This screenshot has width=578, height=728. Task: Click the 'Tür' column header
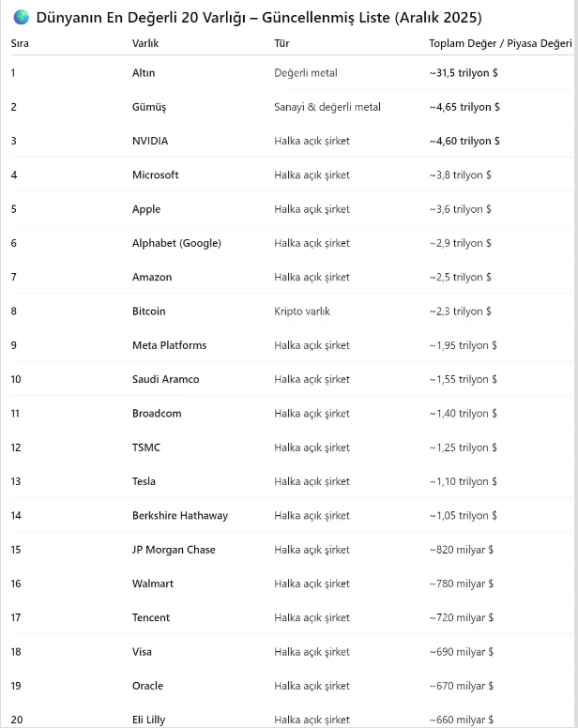pyautogui.click(x=281, y=43)
